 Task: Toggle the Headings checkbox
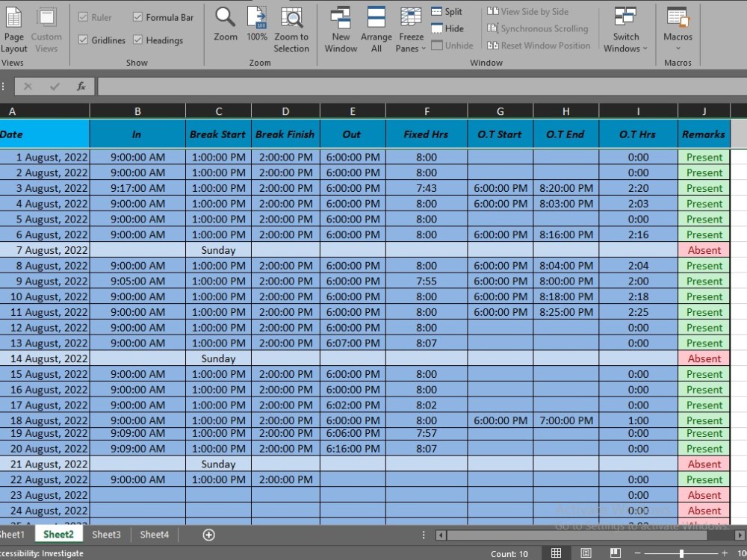137,40
